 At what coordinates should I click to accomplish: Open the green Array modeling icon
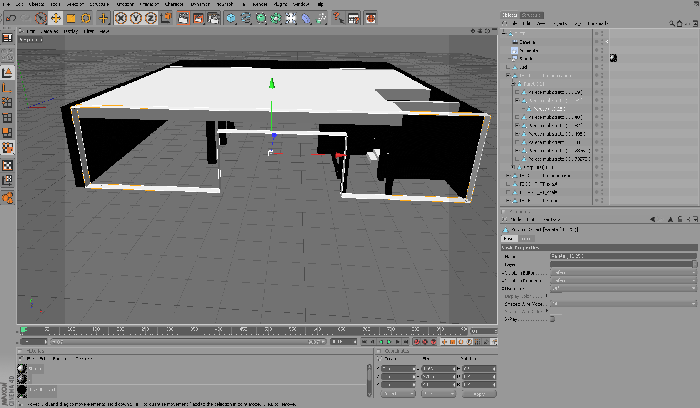(276, 18)
